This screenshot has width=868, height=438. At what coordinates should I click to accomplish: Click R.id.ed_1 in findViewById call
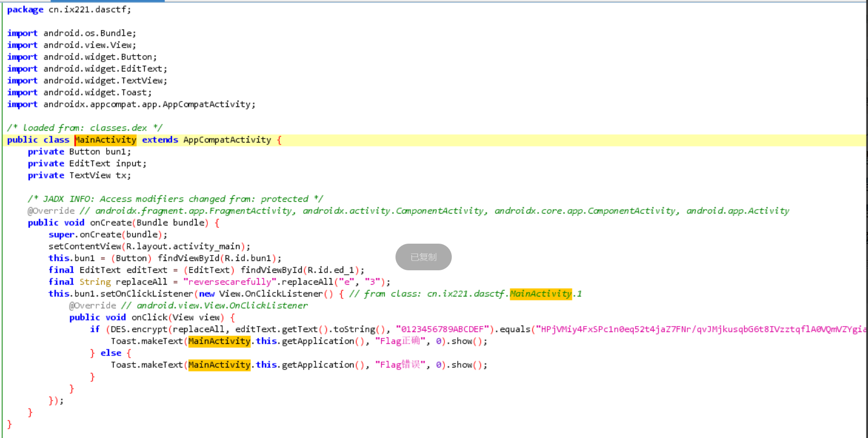pyautogui.click(x=330, y=270)
